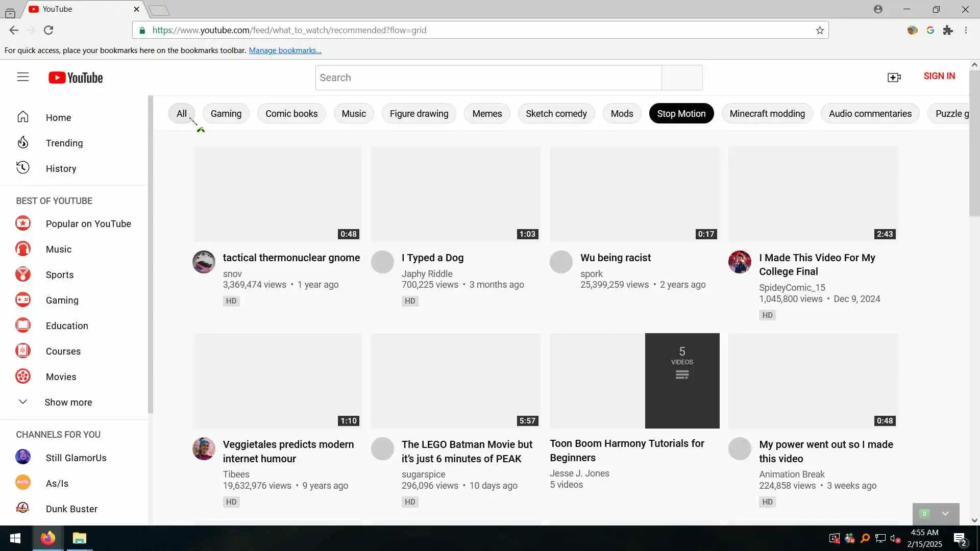The image size is (980, 551).
Task: Open Trending from sidebar
Action: coord(64,143)
